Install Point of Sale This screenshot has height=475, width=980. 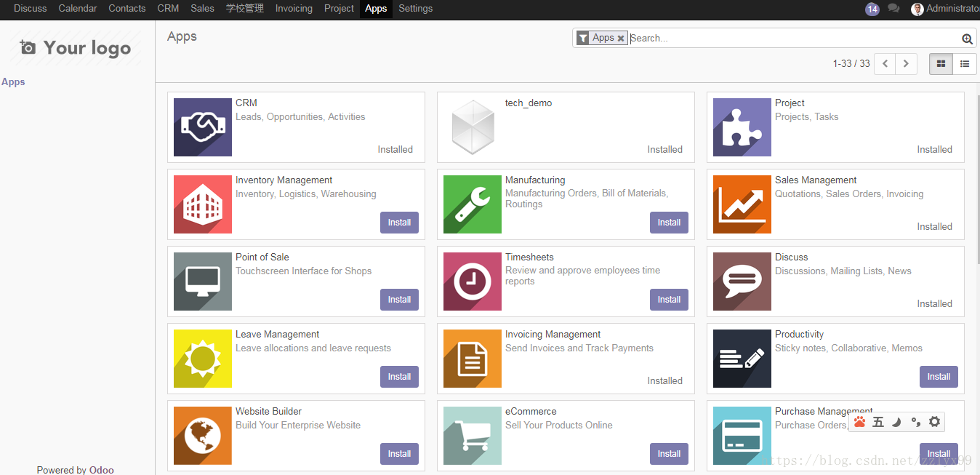point(399,300)
